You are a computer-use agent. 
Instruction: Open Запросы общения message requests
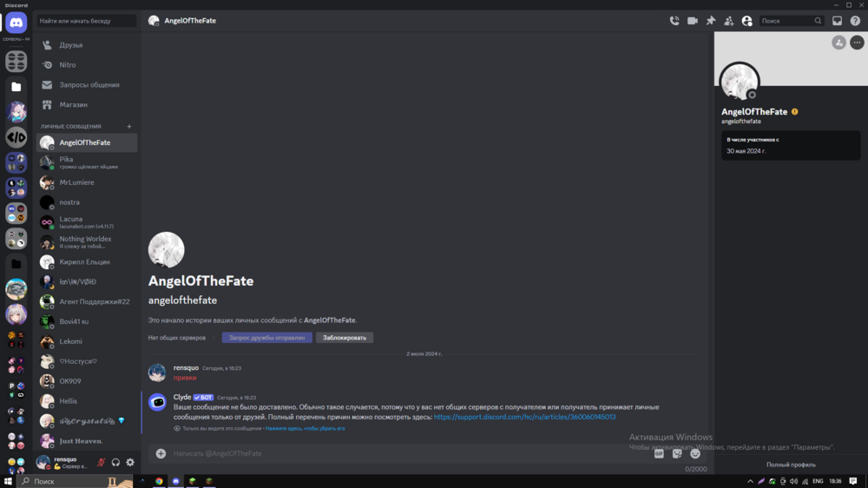pyautogui.click(x=86, y=85)
